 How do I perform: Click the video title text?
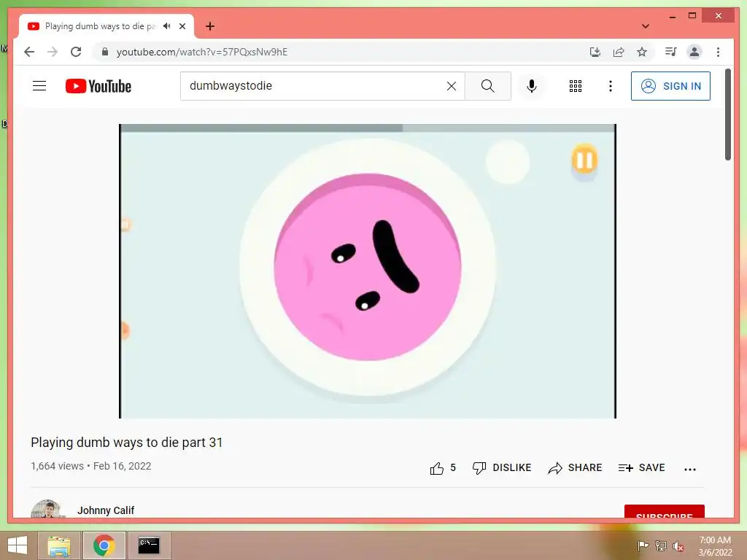coord(127,443)
